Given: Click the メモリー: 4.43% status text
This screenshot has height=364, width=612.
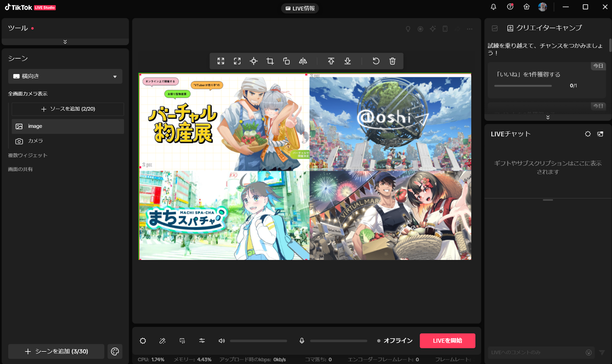Looking at the screenshot, I should pyautogui.click(x=192, y=359).
